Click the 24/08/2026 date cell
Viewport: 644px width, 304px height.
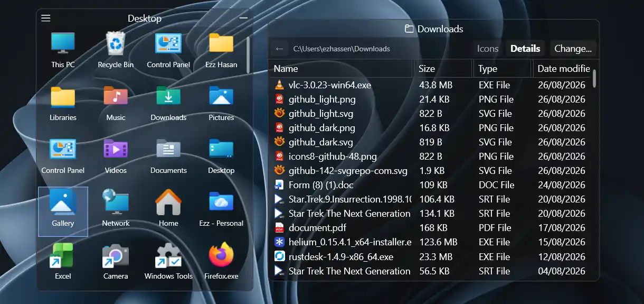[562, 185]
